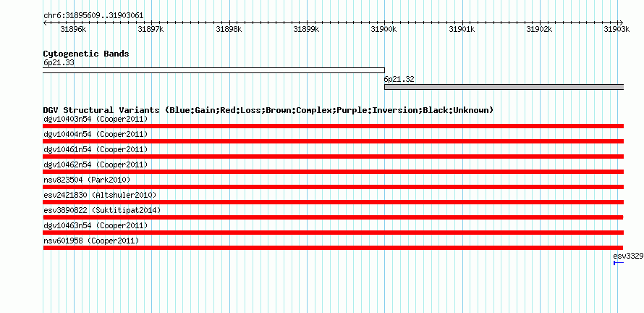Select the white 6p21.33 cytoband bar
Image resolution: width=644 pixels, height=313 pixels.
point(213,70)
